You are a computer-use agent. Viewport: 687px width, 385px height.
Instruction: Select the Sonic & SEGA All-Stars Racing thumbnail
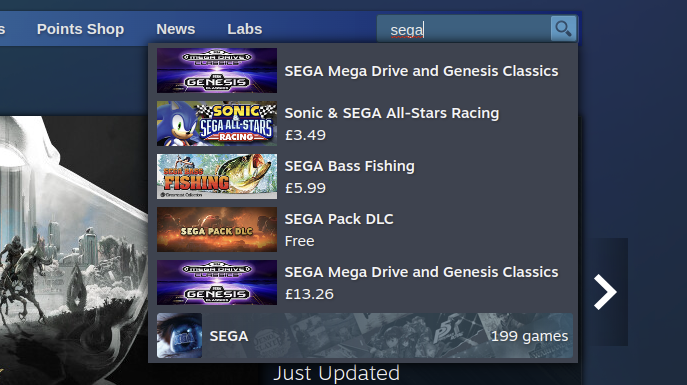coord(217,124)
